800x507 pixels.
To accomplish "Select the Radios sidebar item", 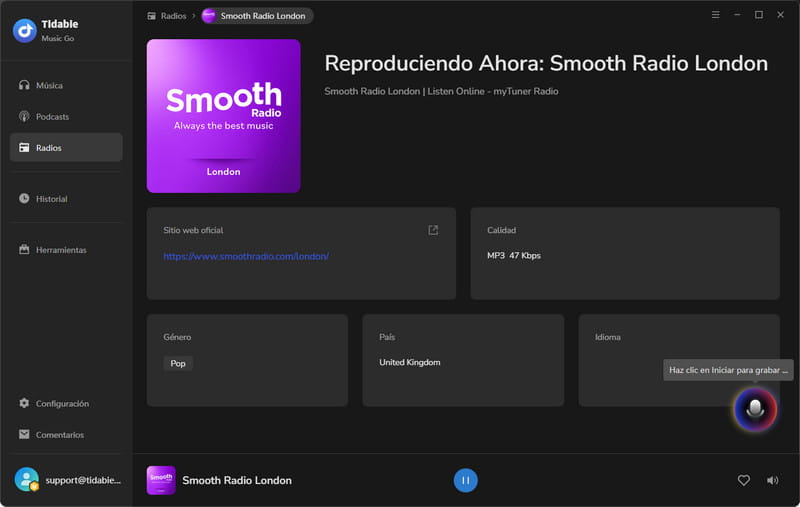I will pyautogui.click(x=66, y=147).
